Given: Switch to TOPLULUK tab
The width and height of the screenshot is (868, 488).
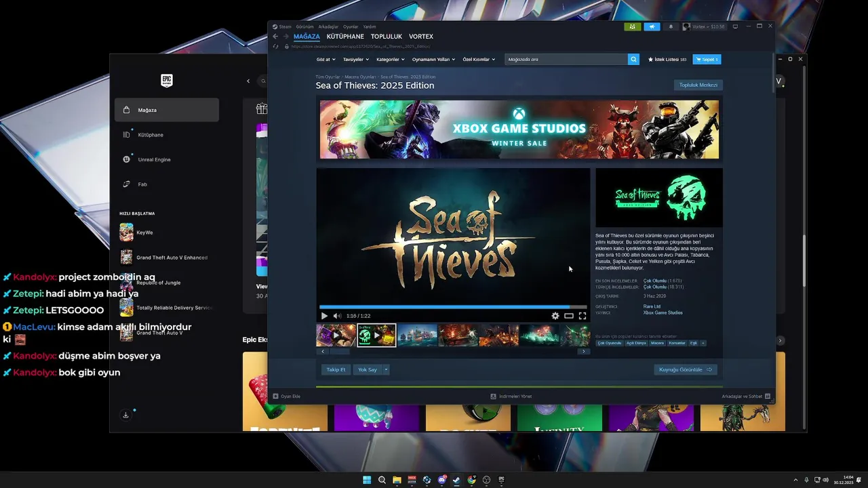Looking at the screenshot, I should [x=387, y=37].
